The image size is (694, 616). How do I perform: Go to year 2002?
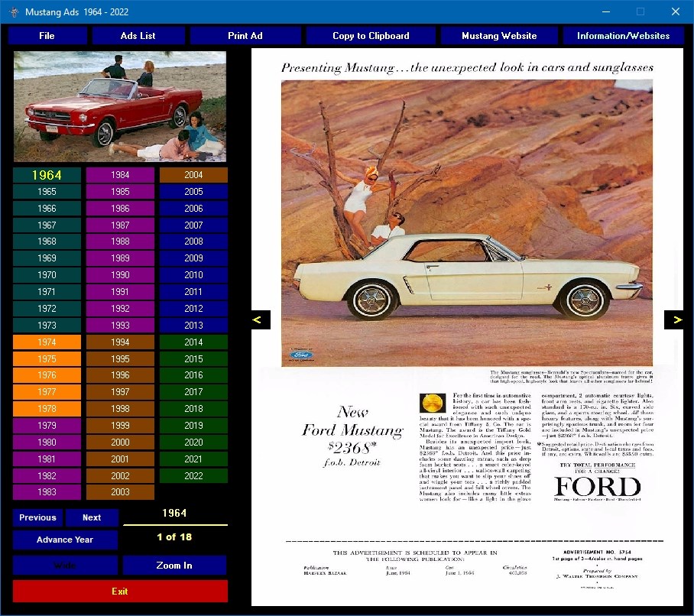(121, 475)
